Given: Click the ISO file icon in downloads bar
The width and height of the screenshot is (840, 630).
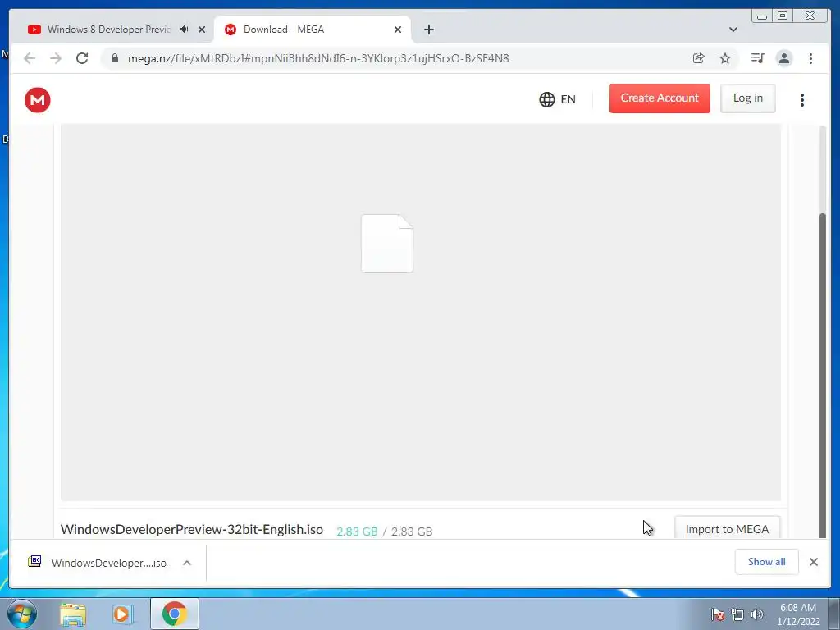Looking at the screenshot, I should pos(34,561).
